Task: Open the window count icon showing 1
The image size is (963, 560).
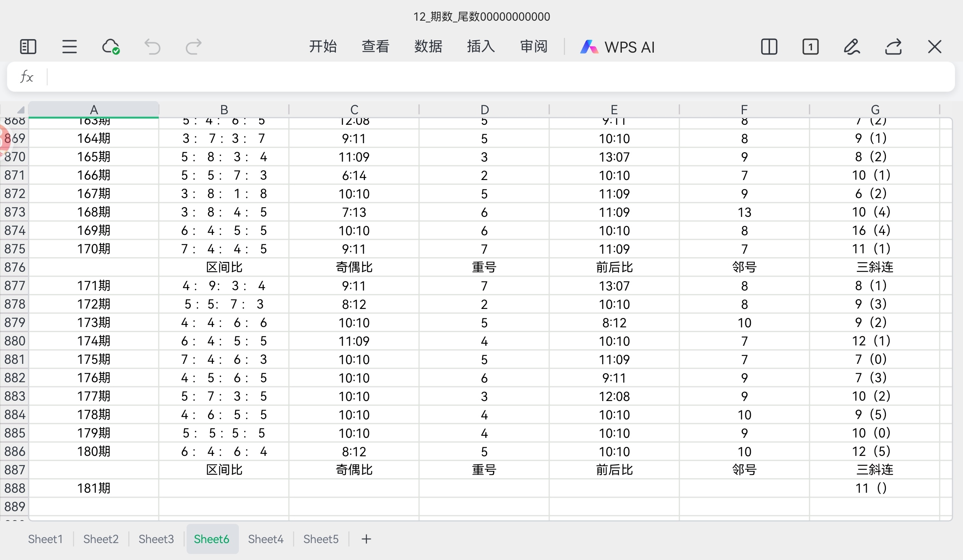Action: (811, 47)
